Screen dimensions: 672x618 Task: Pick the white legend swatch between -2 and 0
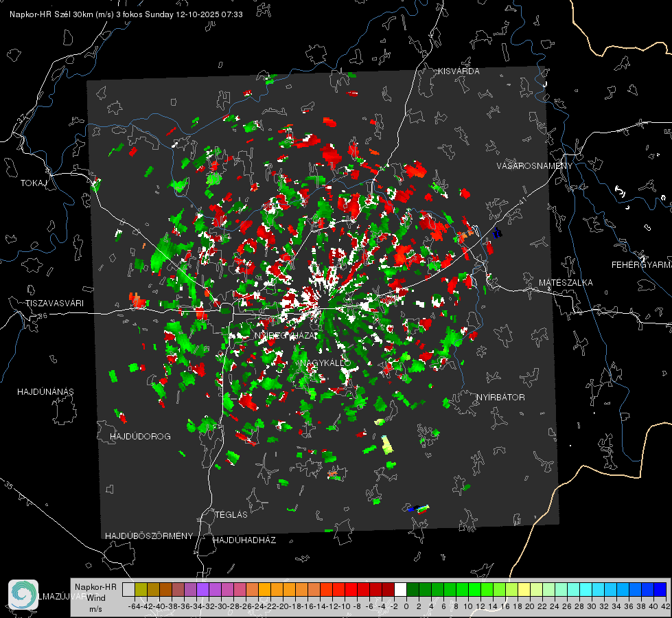400,589
